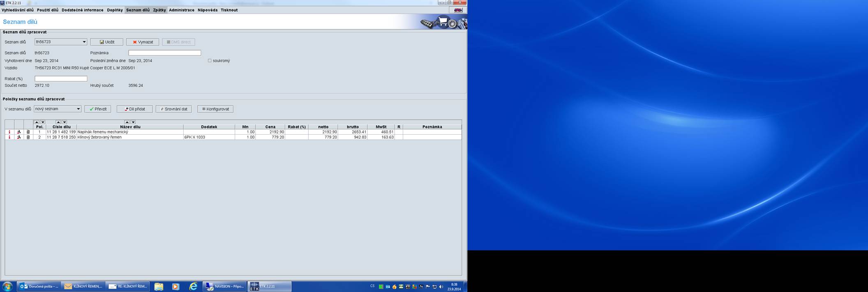868x292 pixels.
Task: Open Windows Explorer folder in taskbar
Action: click(x=159, y=286)
